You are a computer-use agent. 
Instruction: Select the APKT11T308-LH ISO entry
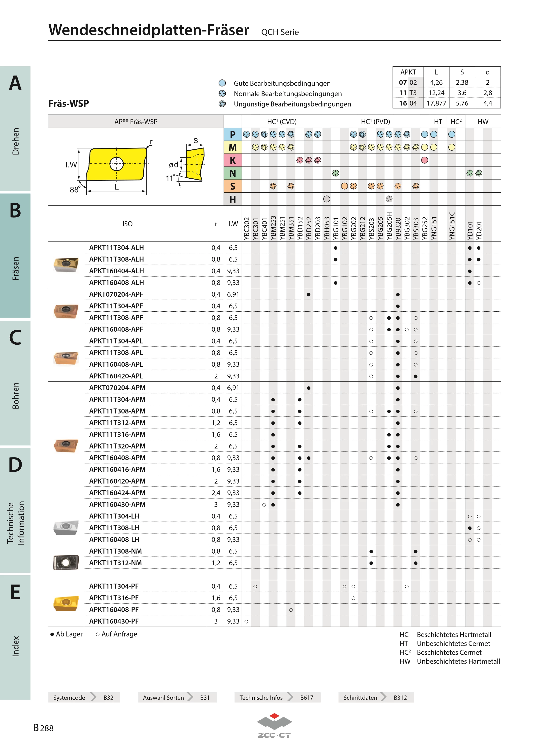(114, 528)
